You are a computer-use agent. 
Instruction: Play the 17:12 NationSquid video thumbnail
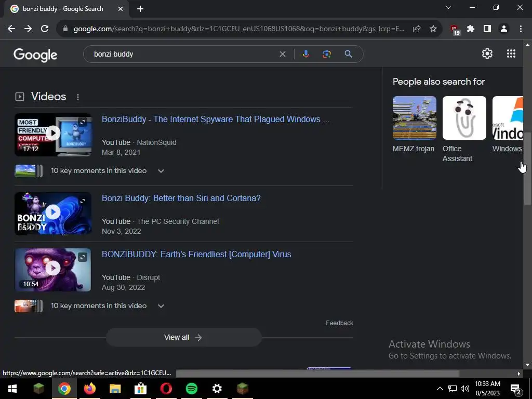click(x=53, y=135)
